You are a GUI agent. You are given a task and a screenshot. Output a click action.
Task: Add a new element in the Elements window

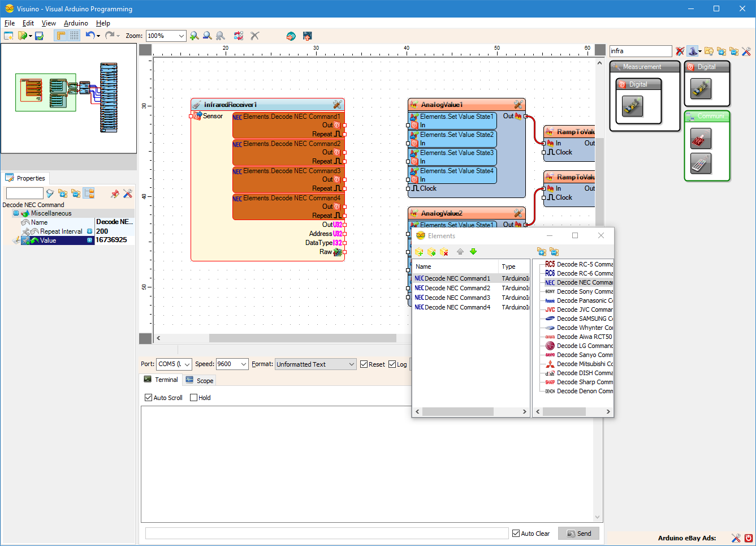click(x=419, y=252)
